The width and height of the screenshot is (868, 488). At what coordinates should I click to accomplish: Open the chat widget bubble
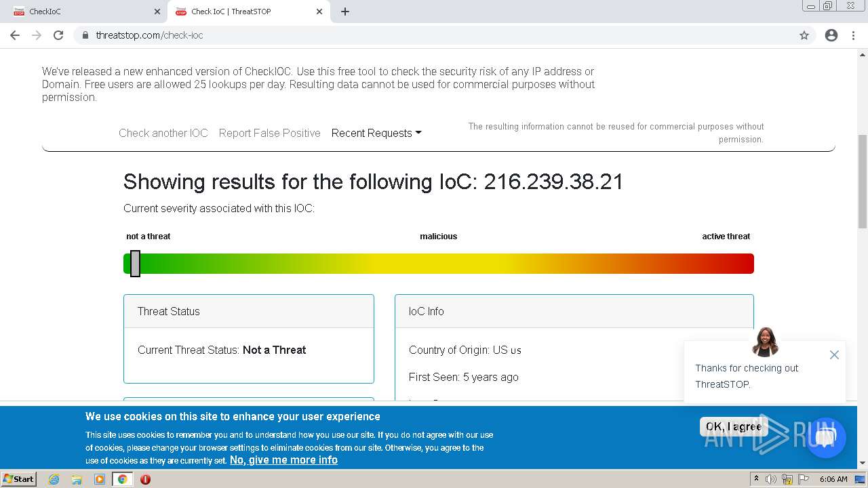(825, 438)
